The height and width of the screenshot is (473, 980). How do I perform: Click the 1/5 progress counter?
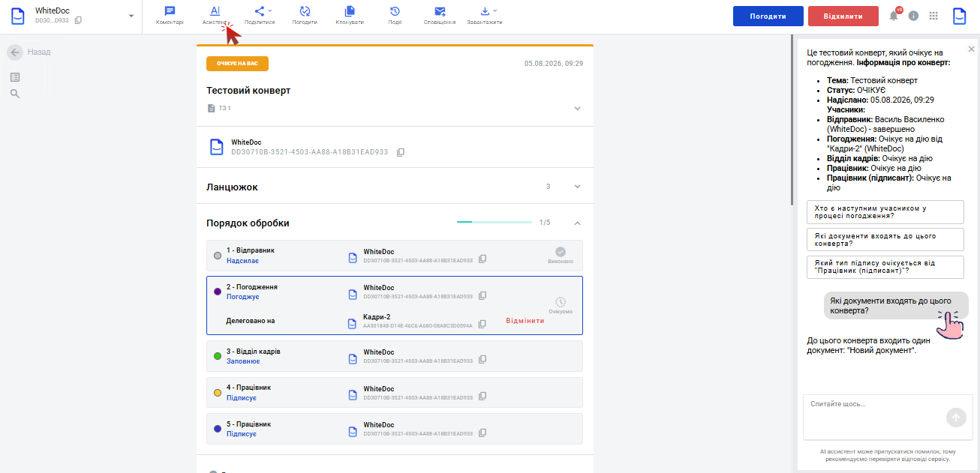pyautogui.click(x=545, y=223)
